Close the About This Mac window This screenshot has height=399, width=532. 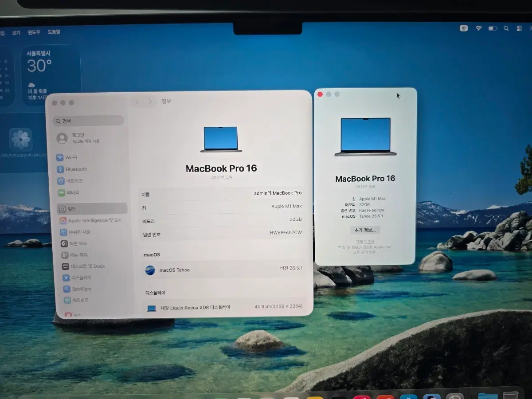pos(320,94)
